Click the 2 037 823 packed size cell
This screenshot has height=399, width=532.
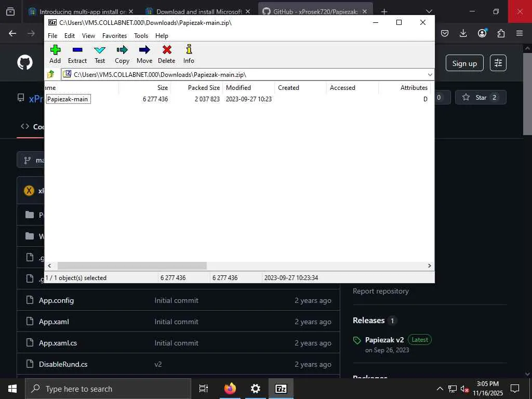(x=207, y=99)
